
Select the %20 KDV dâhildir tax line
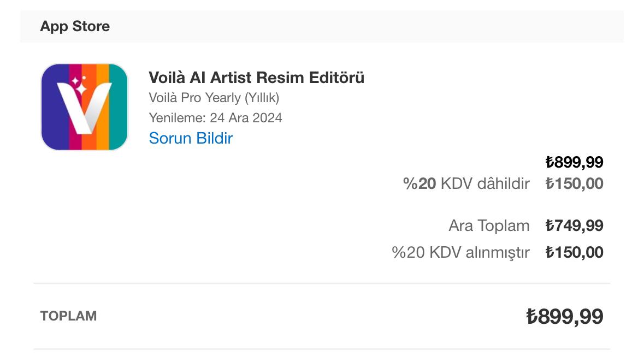(465, 183)
